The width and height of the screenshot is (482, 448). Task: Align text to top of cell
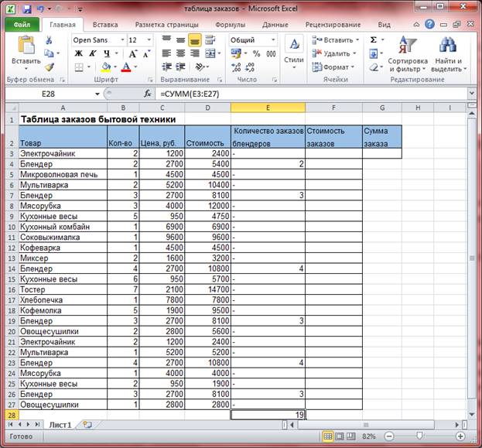(x=166, y=39)
